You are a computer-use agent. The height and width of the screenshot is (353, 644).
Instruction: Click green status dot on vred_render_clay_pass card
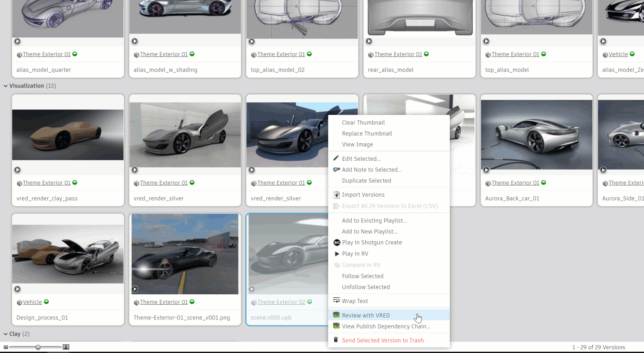pos(75,183)
